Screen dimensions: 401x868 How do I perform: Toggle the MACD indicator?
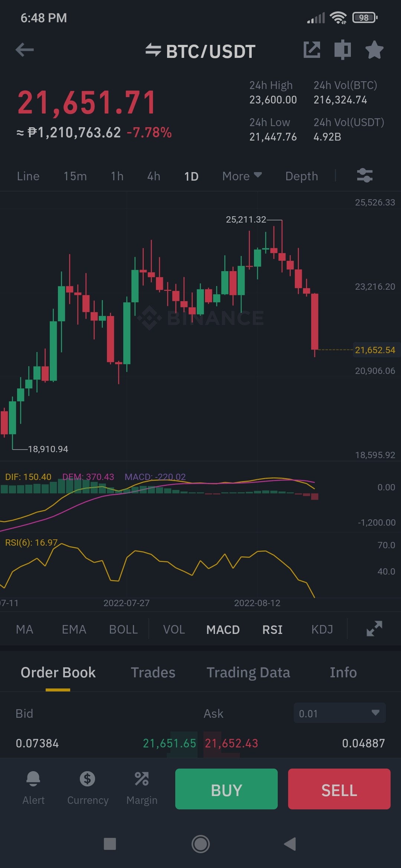tap(223, 629)
